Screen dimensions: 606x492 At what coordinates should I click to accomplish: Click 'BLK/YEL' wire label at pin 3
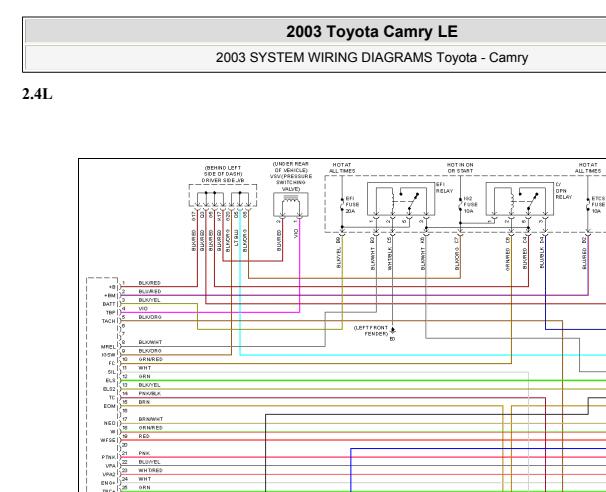[149, 300]
